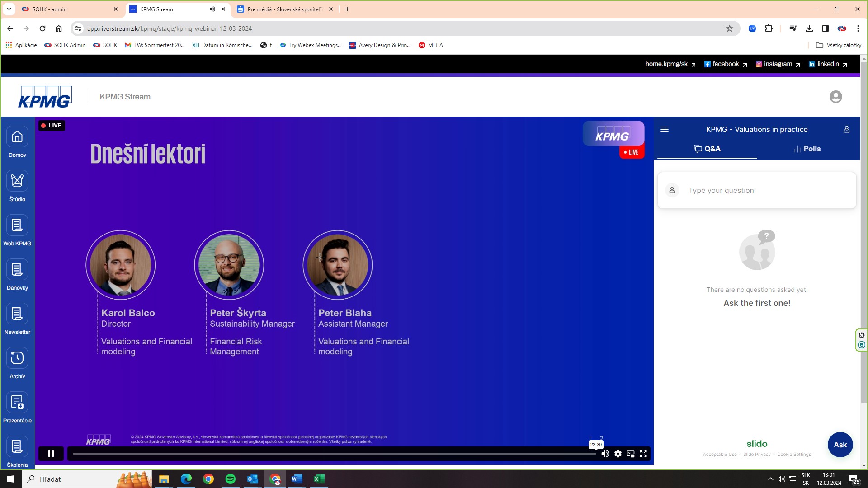Open the user account avatar icon

point(836,97)
